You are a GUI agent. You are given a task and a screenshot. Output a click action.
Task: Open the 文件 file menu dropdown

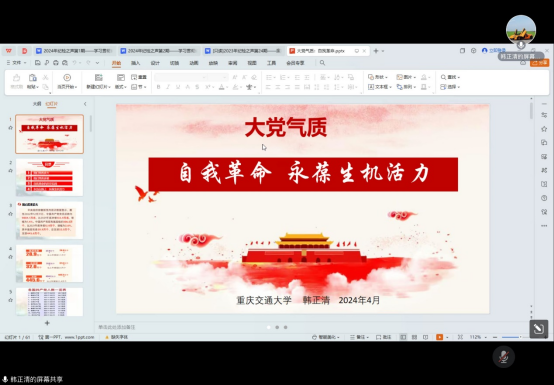pos(16,63)
